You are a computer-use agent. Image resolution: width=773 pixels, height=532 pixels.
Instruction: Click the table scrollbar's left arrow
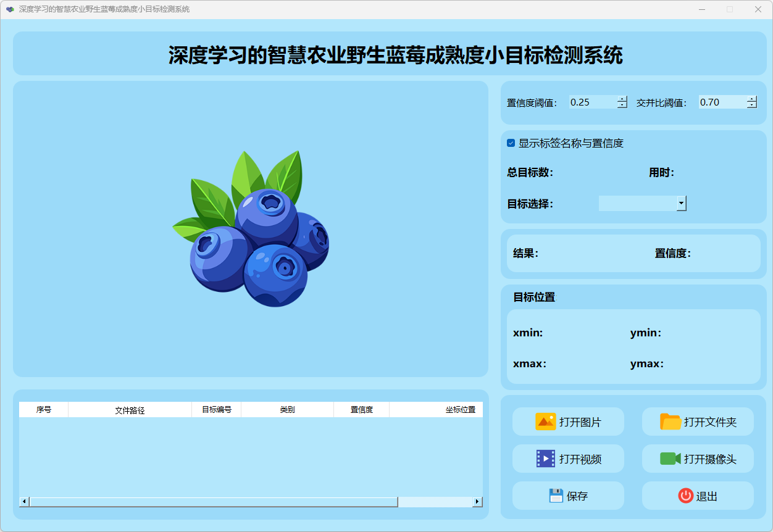(24, 502)
